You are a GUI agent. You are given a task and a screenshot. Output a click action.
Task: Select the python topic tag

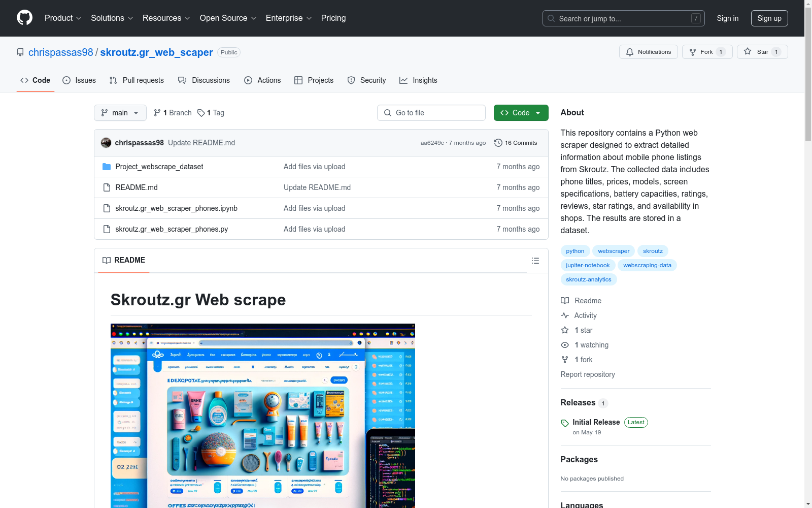pos(575,251)
